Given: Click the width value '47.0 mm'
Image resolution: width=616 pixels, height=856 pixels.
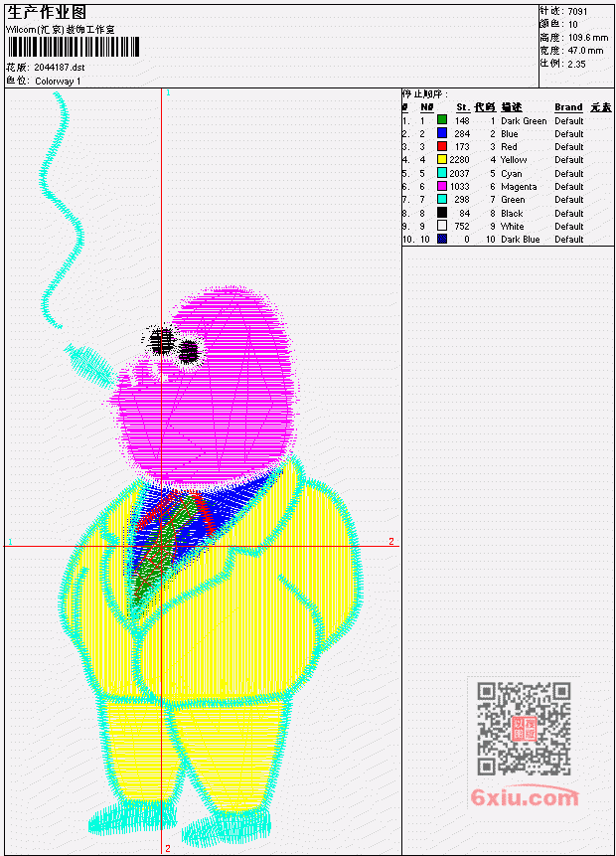Looking at the screenshot, I should [x=585, y=51].
